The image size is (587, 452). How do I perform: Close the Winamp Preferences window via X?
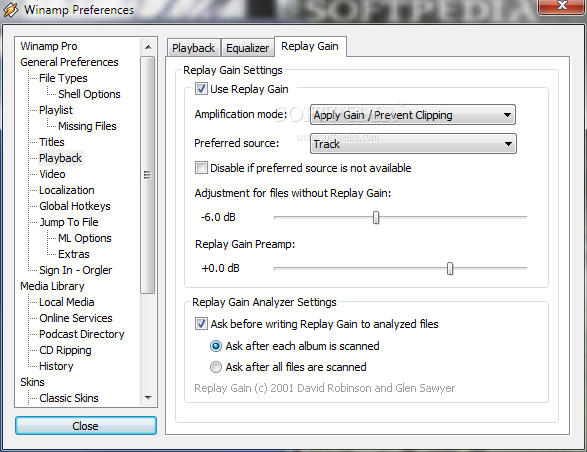(561, 6)
